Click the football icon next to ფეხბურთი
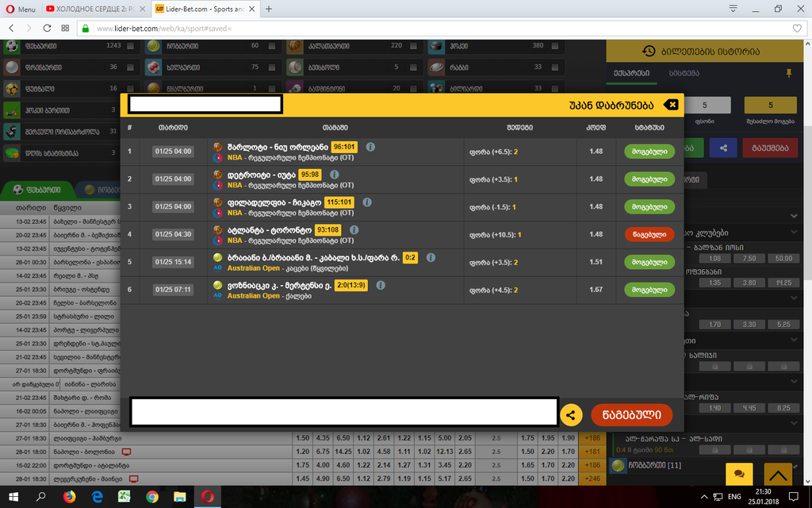 (x=12, y=46)
